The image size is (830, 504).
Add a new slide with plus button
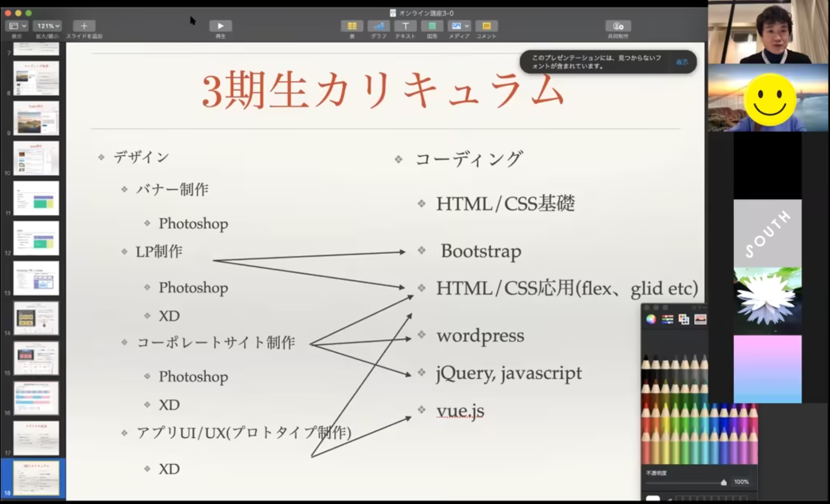(x=84, y=26)
